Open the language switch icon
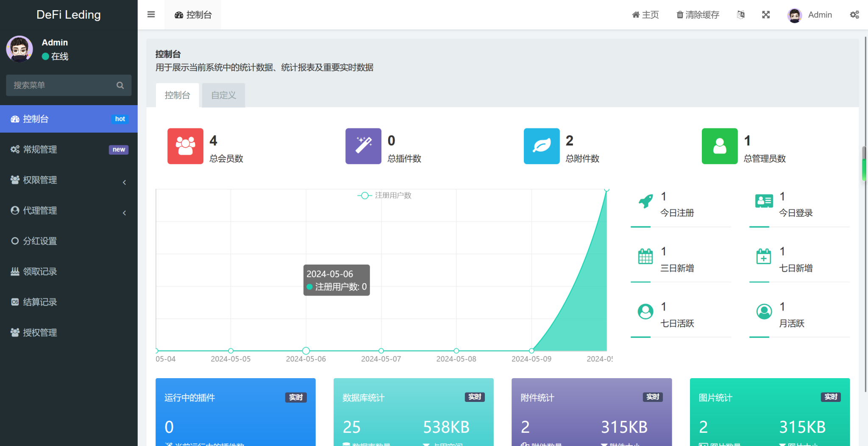Screen dimensions: 868x446 741,15
